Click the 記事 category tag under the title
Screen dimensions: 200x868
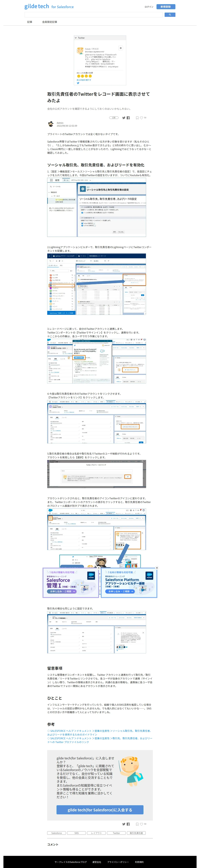click(x=114, y=118)
